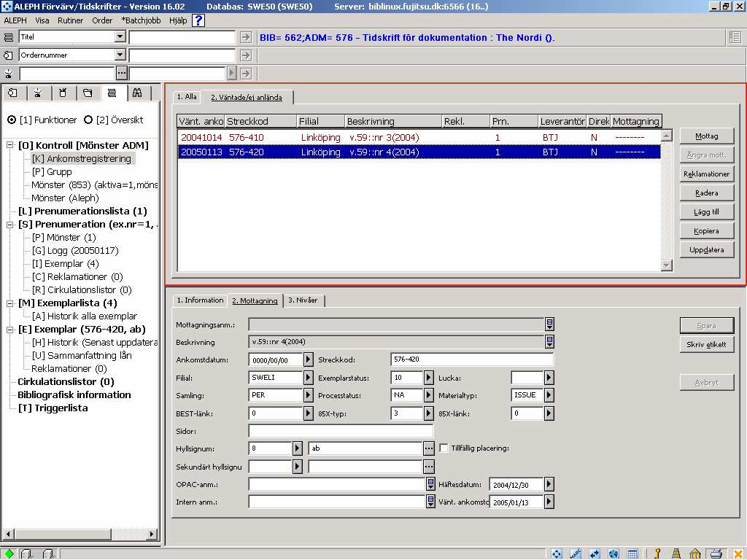
Task: Open the Visa menu
Action: 42,20
